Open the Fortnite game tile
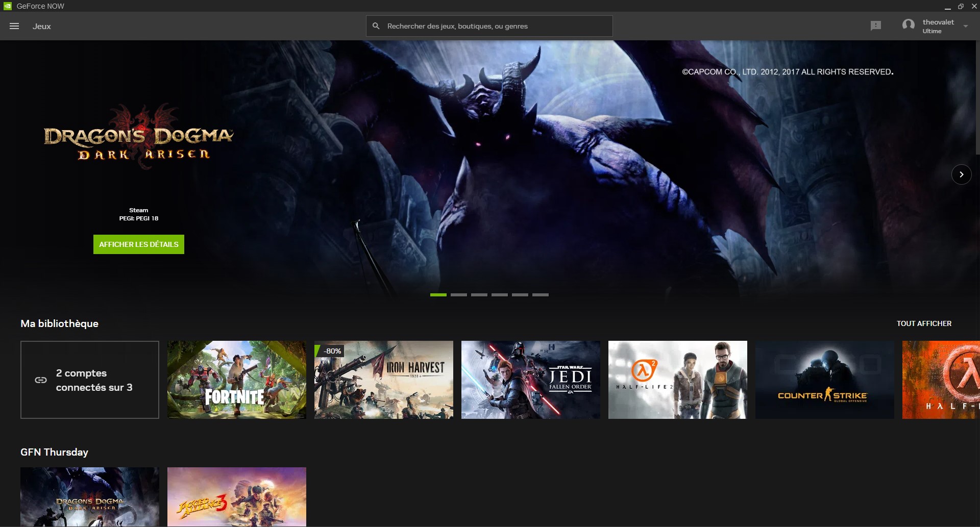The image size is (980, 527). (237, 380)
